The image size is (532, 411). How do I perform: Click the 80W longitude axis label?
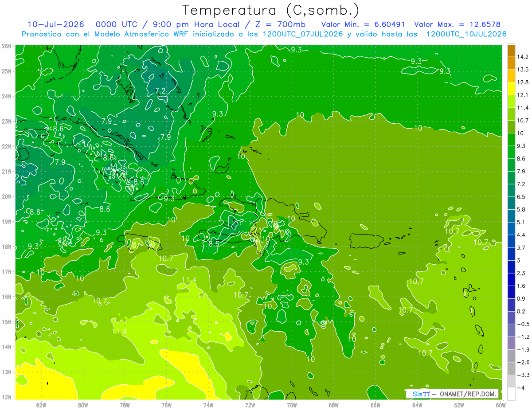83,405
